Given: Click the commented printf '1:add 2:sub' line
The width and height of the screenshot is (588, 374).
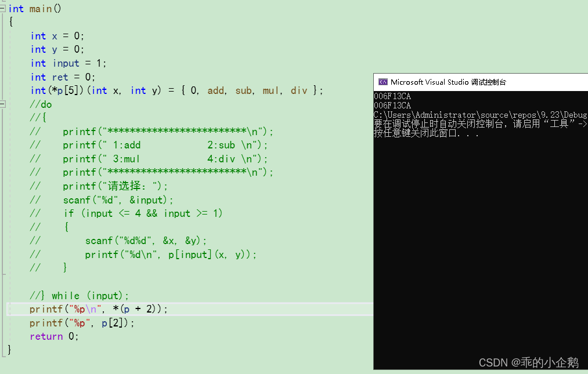Looking at the screenshot, I should click(x=149, y=145).
